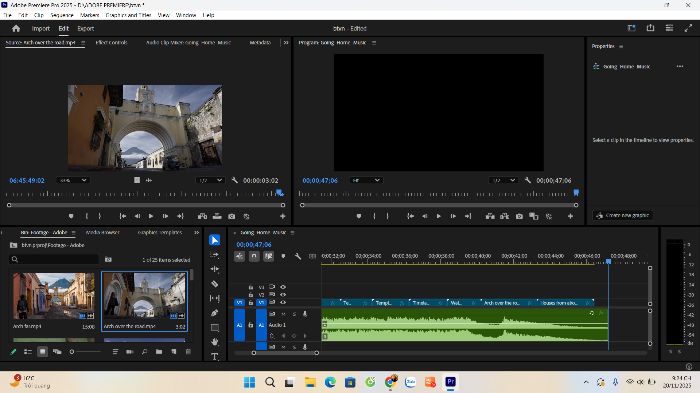Open Button Editor plus in Source Monitor
Image resolution: width=700 pixels, height=393 pixels.
coord(283,216)
